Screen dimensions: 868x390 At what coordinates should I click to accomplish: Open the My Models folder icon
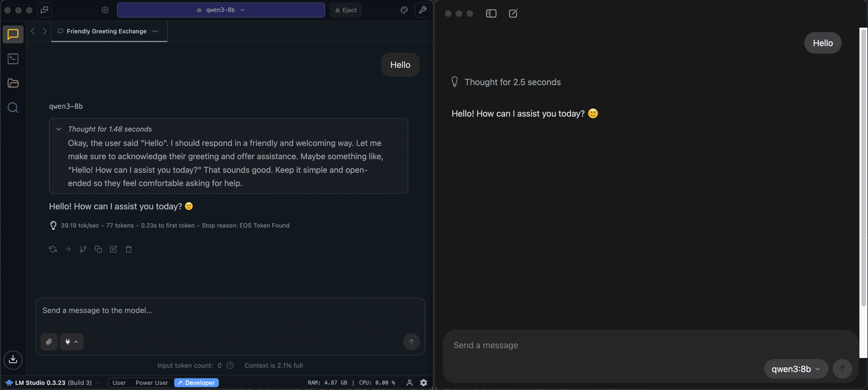[13, 83]
